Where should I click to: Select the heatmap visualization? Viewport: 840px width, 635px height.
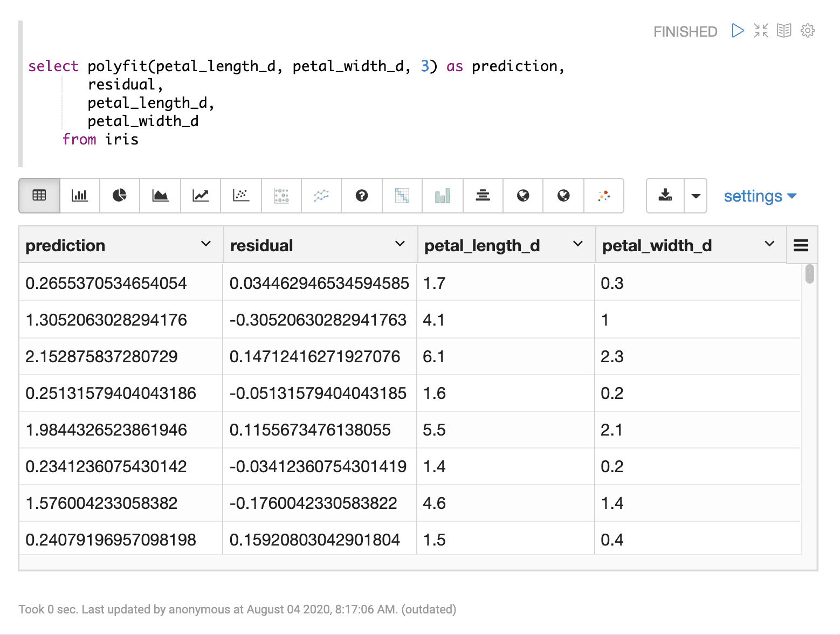tap(402, 196)
